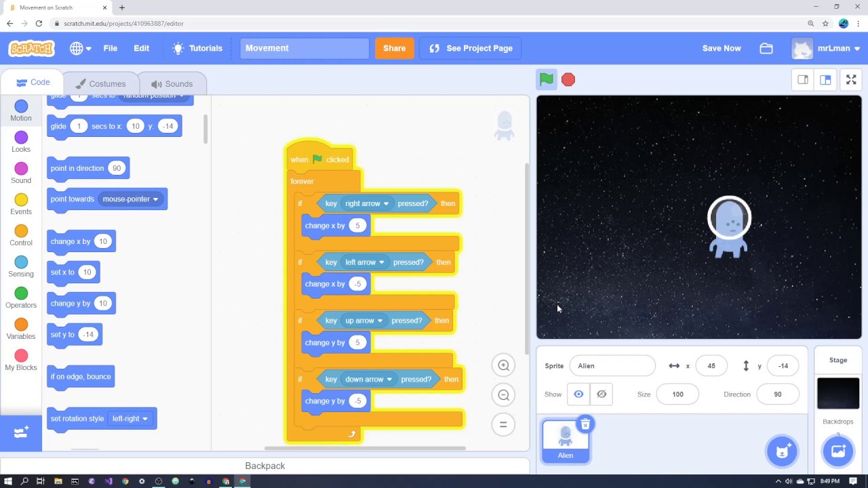
Task: Open the language globe menu
Action: point(80,48)
